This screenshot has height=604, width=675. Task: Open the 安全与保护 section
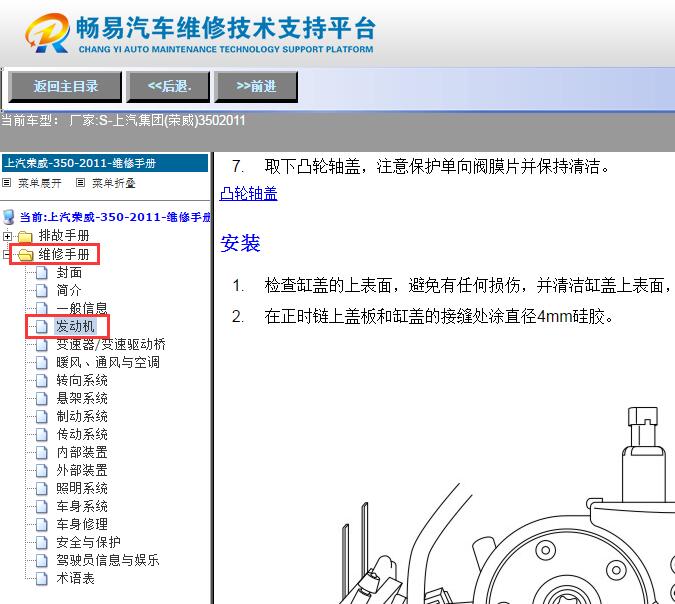[88, 542]
